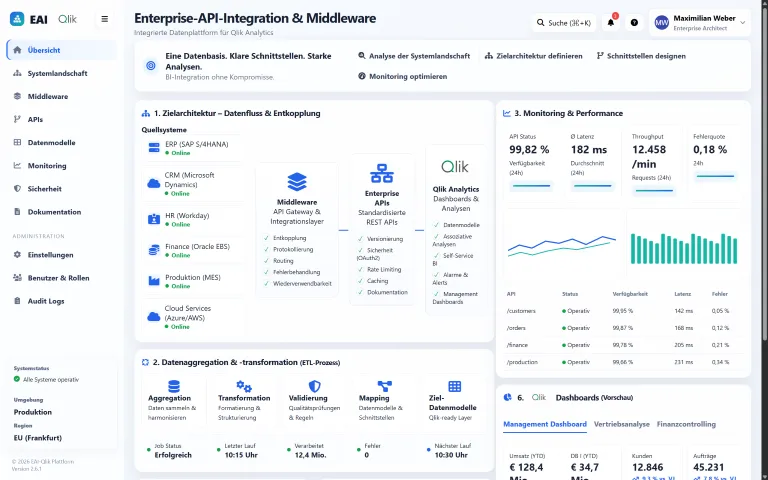
Task: Click the Nächster Lauf 10:30 Uhr value
Action: (451, 455)
